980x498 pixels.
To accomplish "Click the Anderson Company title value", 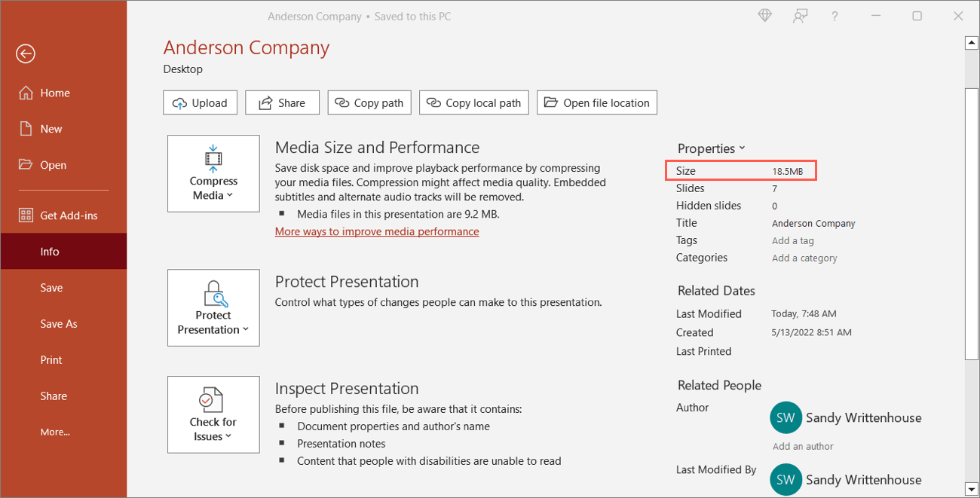I will 813,224.
